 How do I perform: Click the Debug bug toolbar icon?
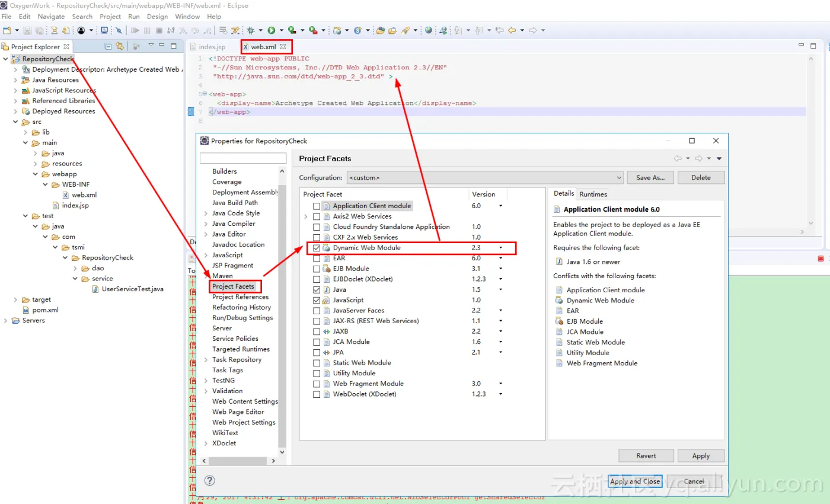[251, 30]
